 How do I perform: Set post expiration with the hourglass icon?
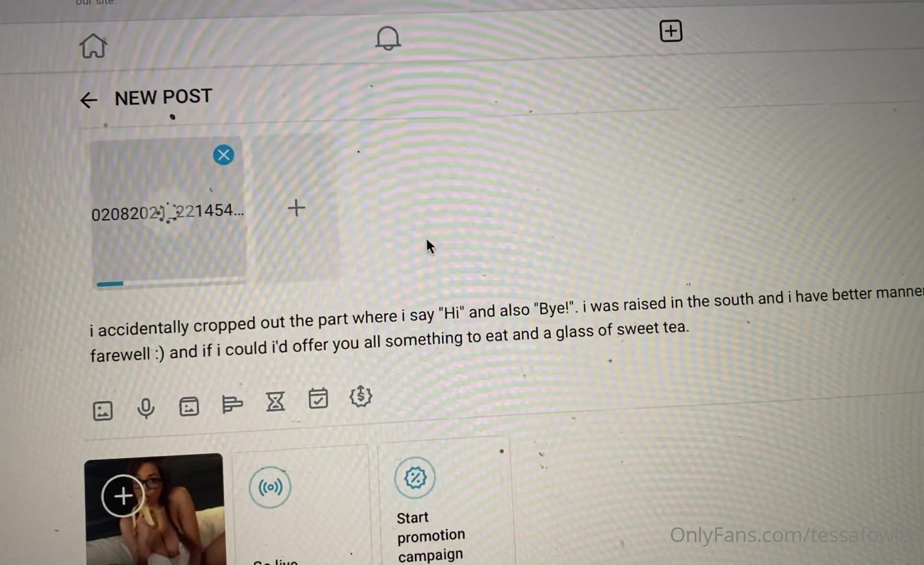(275, 402)
